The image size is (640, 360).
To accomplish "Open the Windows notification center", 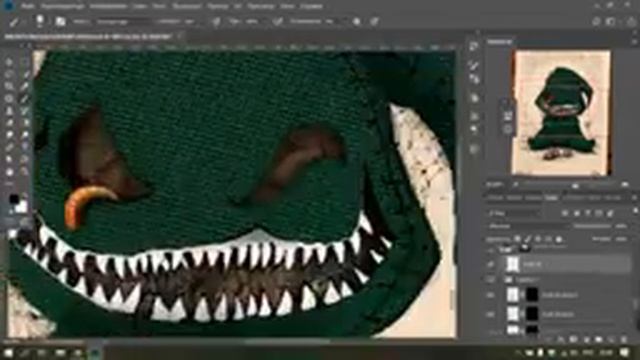I will pyautogui.click(x=624, y=352).
